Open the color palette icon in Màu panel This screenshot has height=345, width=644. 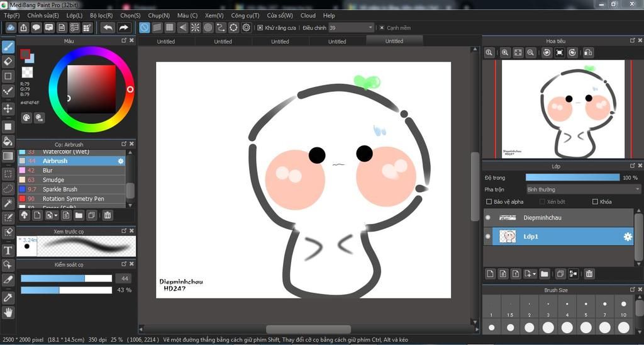(26, 118)
